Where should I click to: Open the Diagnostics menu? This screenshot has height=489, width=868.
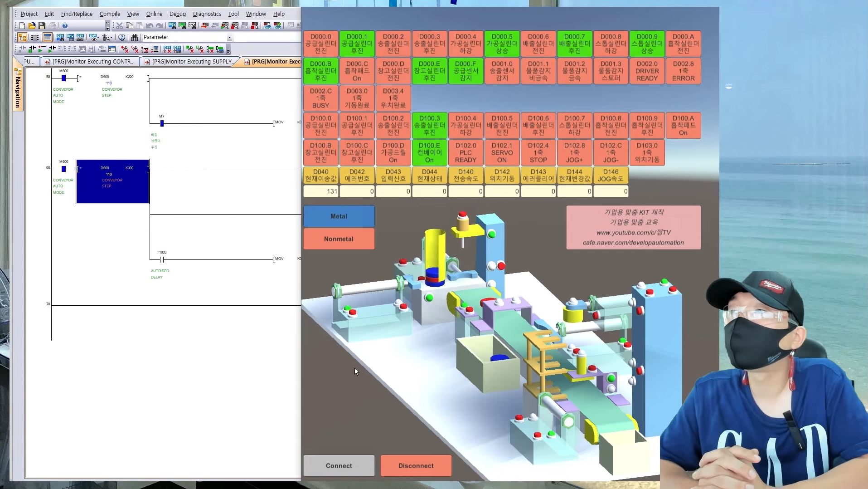[207, 14]
